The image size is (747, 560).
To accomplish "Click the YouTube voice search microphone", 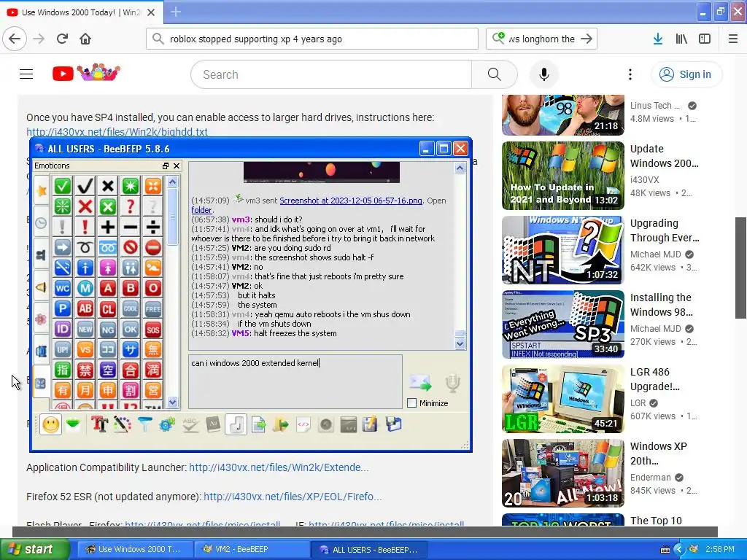I will (x=544, y=74).
